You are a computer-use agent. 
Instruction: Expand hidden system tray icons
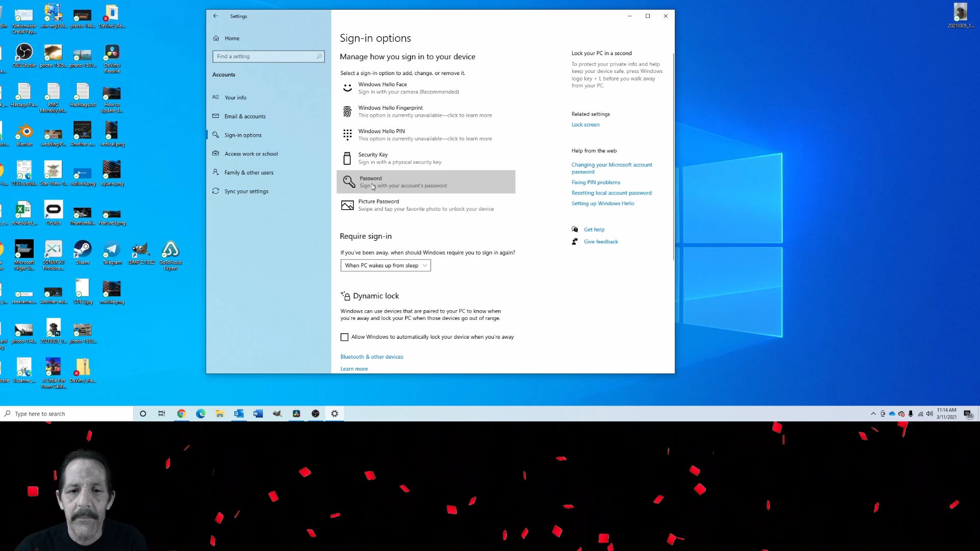872,413
